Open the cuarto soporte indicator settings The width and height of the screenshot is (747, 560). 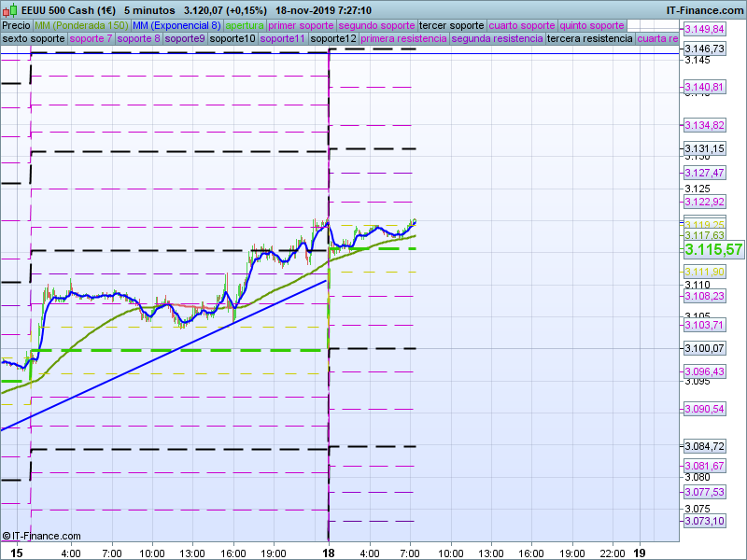(x=522, y=25)
